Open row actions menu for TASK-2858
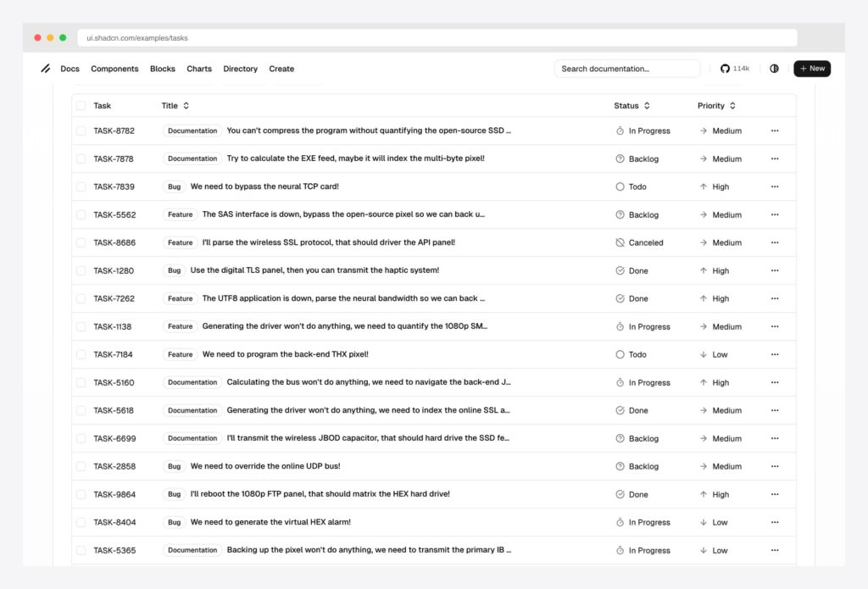Viewport: 868px width, 589px height. (775, 466)
